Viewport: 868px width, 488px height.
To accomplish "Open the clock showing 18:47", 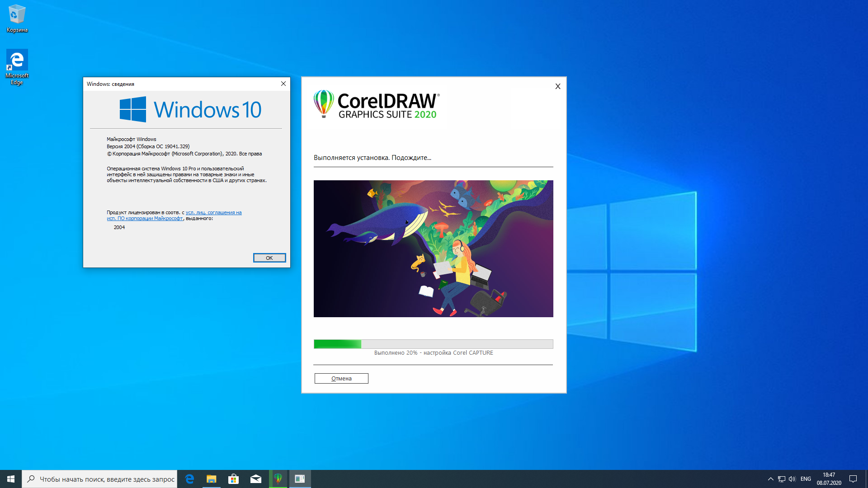I will [x=829, y=479].
